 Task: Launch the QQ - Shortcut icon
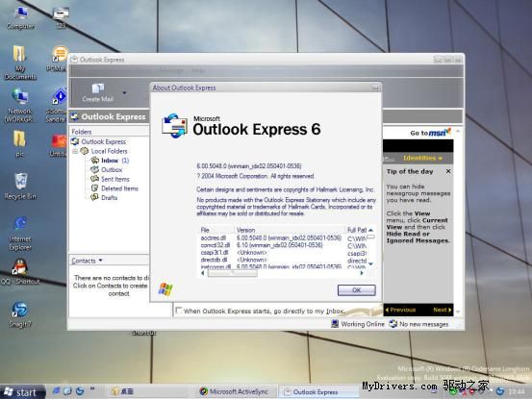(20, 271)
